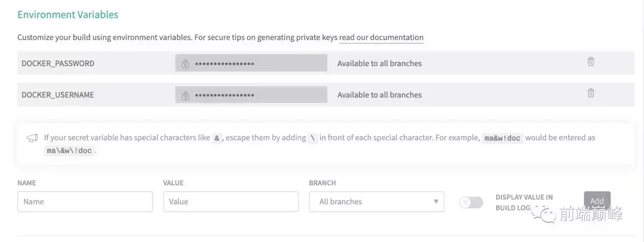This screenshot has width=644, height=242.
Task: Click the lock icon beside DOCKER_USERNAME value
Action: point(185,95)
